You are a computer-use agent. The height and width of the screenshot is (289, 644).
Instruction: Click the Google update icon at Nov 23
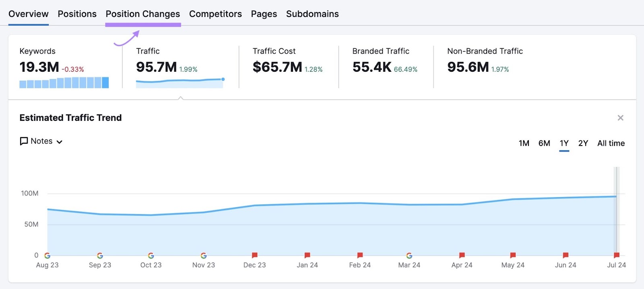click(204, 256)
